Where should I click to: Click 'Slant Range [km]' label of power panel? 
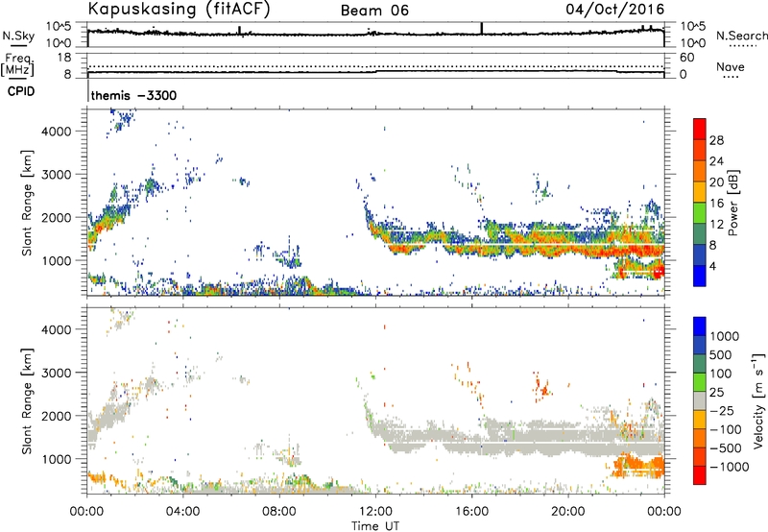[x=27, y=203]
